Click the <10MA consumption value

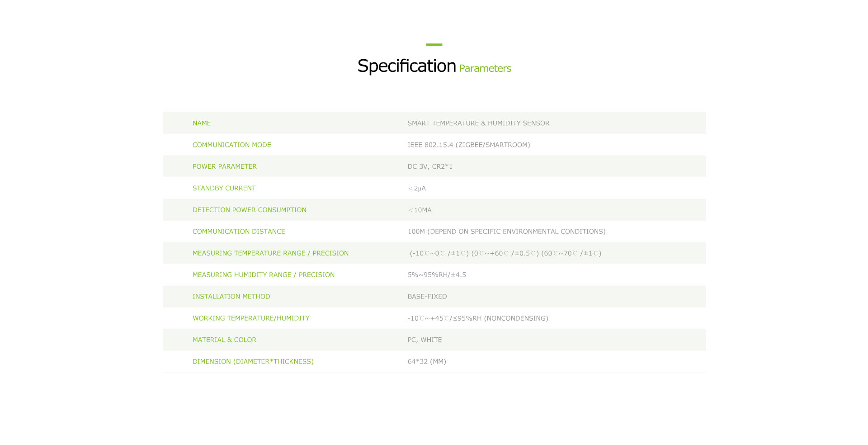point(420,210)
